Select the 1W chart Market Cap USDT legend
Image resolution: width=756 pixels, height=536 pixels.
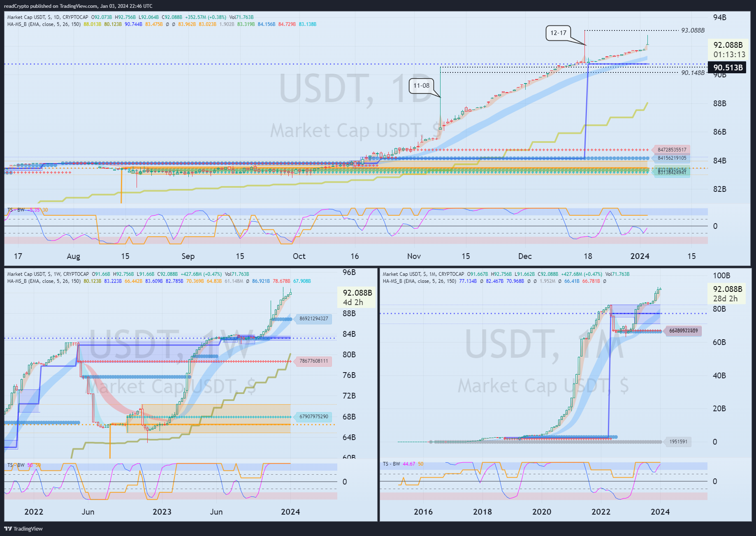(128, 274)
